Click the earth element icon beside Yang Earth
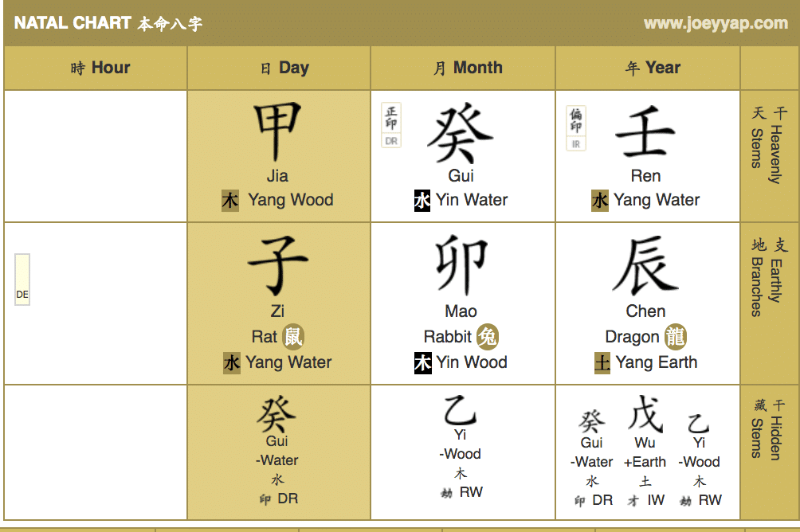The height and width of the screenshot is (532, 800). tap(602, 362)
